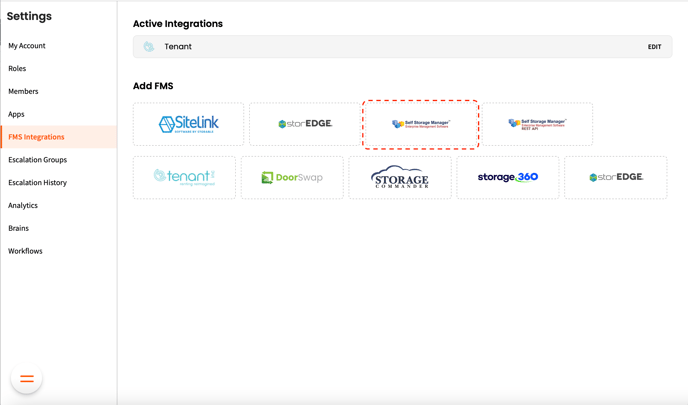Navigate to Apps in the sidebar

click(16, 114)
